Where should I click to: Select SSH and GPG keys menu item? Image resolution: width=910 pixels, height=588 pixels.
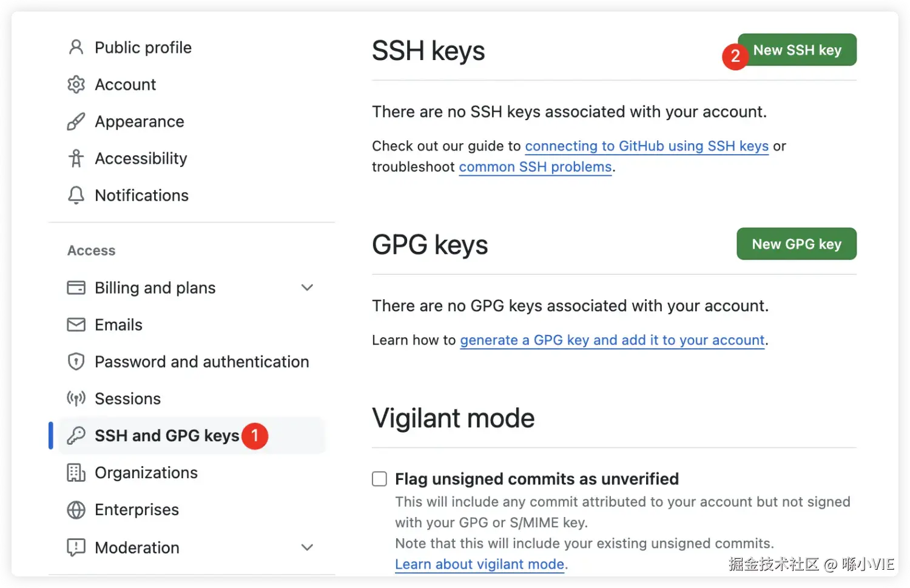[167, 436]
